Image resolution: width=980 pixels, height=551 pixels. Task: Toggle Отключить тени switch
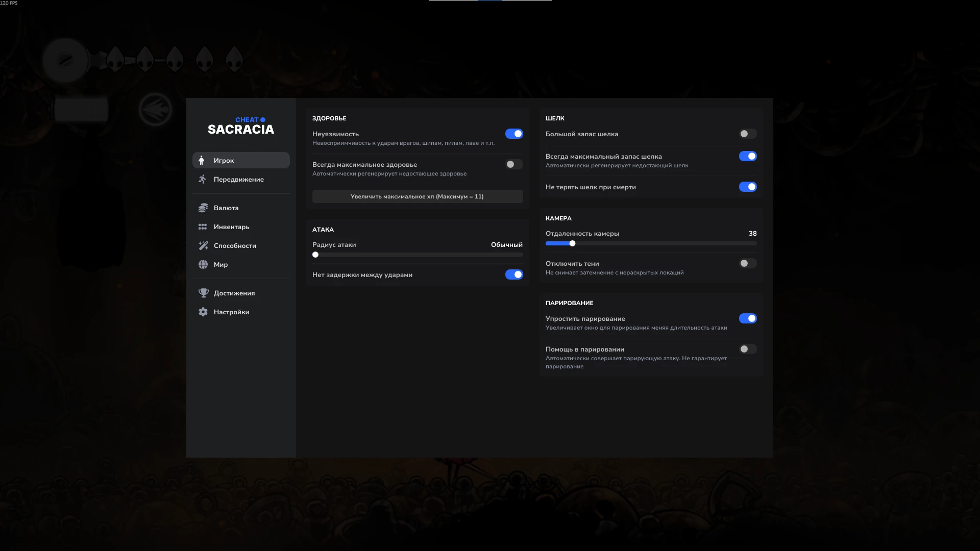point(747,263)
